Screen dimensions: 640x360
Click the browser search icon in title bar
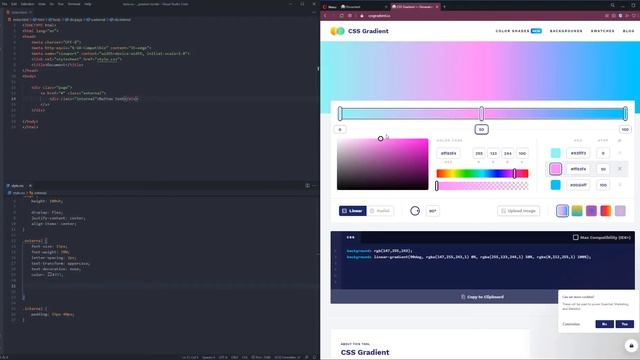[613, 5]
